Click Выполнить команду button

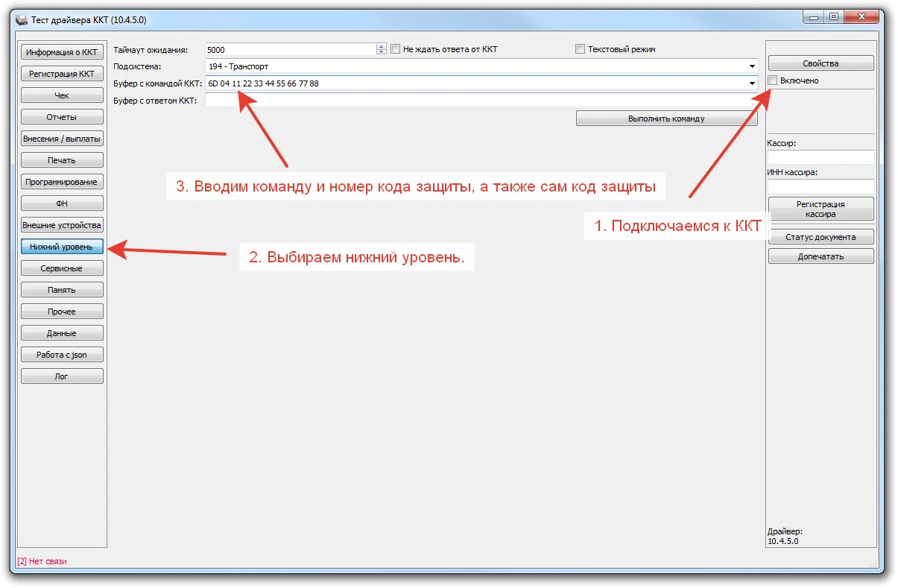point(666,118)
